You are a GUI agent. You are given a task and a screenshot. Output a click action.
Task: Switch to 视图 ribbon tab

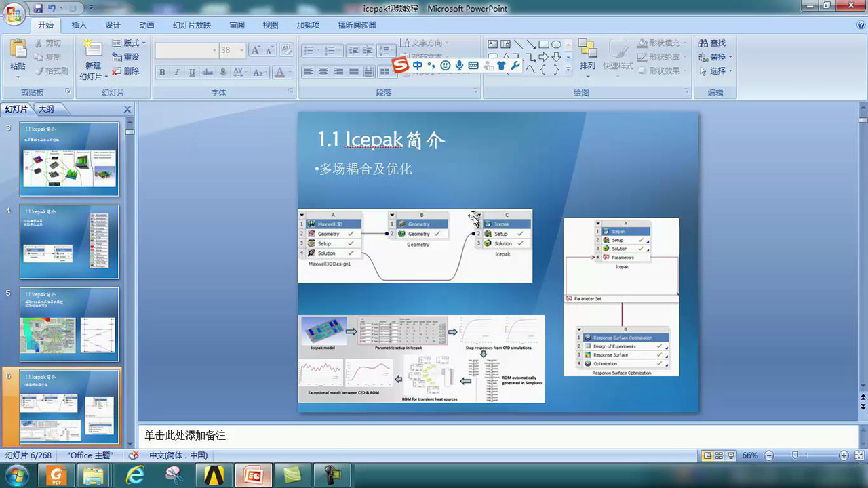(x=271, y=25)
